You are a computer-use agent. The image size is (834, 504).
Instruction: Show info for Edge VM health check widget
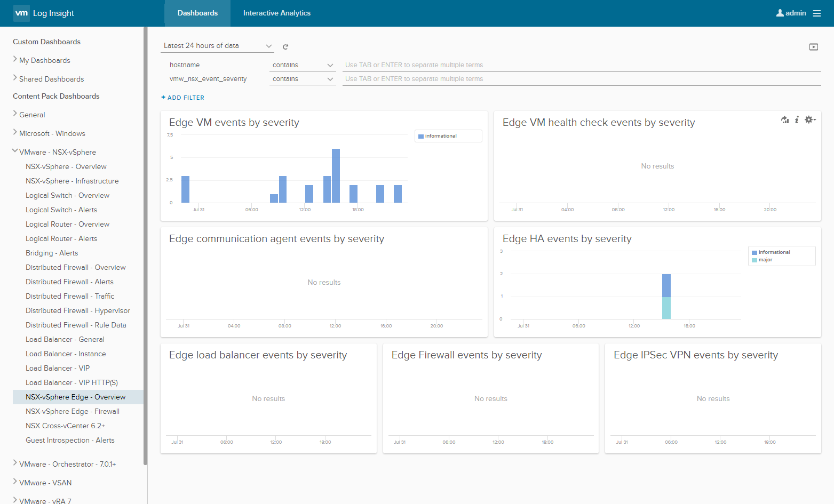pyautogui.click(x=797, y=120)
